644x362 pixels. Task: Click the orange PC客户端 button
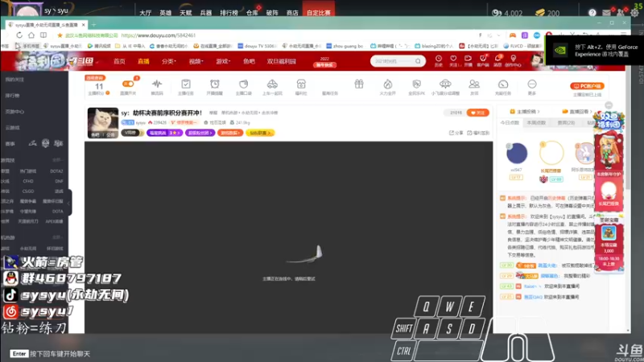587,86
